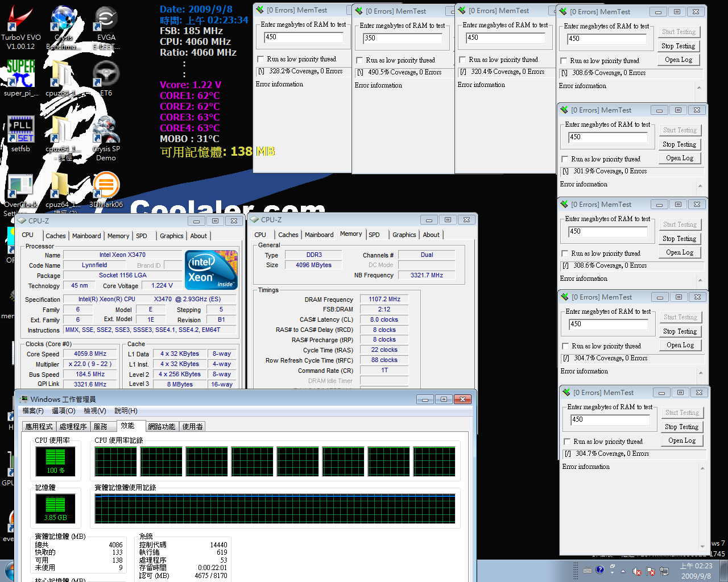The height and width of the screenshot is (582, 728).
Task: Click title icon of 490.5% coverage MemTest window
Action: (x=359, y=10)
